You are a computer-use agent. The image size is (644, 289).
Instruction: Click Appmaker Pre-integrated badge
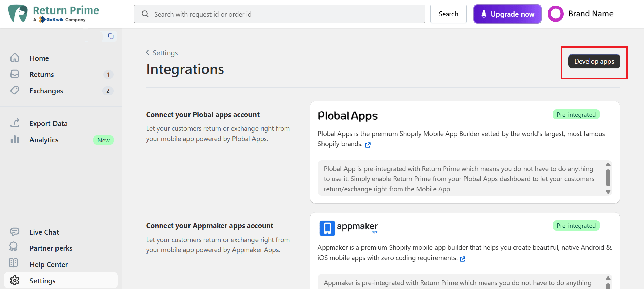[x=576, y=225]
